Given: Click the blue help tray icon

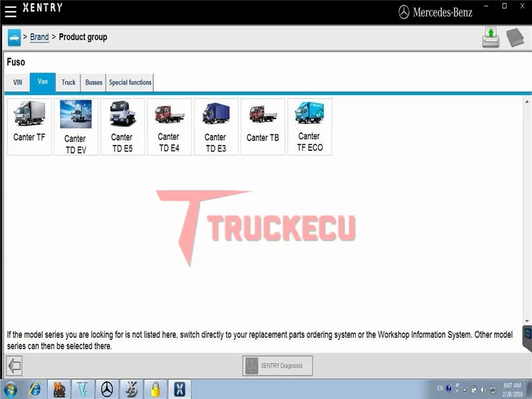Looking at the screenshot, I should click(448, 388).
